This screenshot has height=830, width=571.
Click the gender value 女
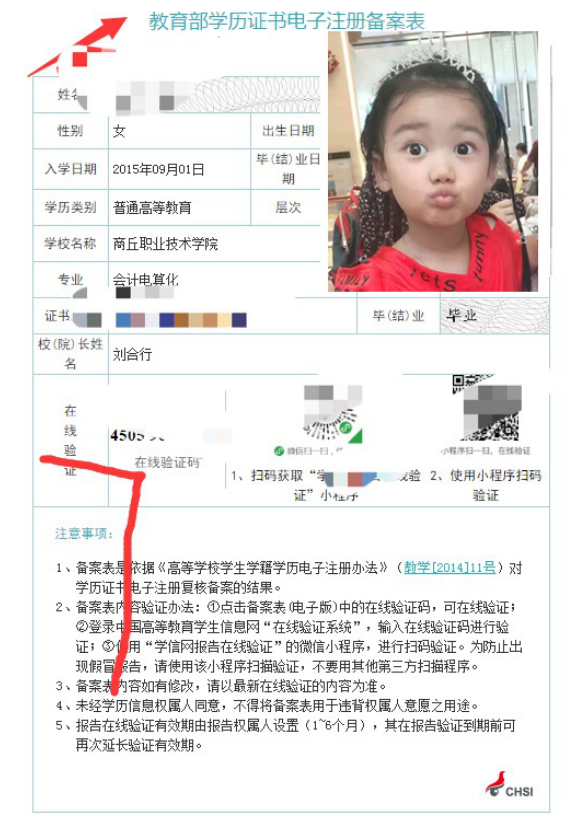pyautogui.click(x=119, y=131)
